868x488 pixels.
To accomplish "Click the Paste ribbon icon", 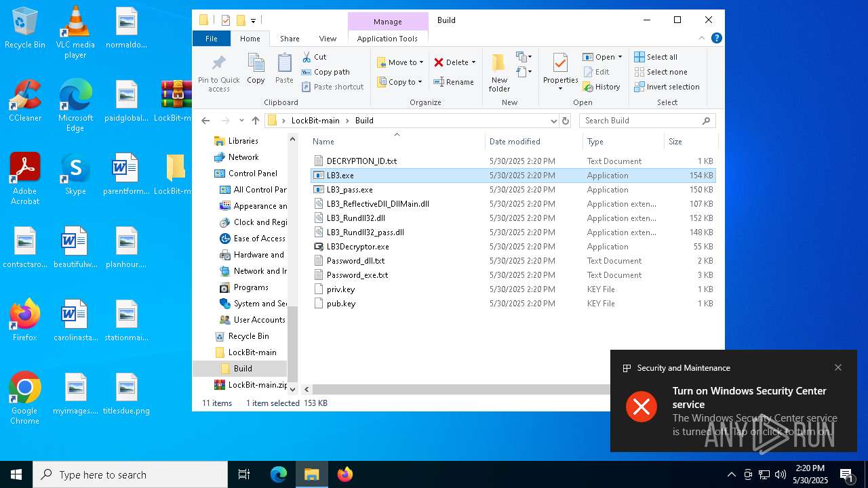I will coord(284,69).
